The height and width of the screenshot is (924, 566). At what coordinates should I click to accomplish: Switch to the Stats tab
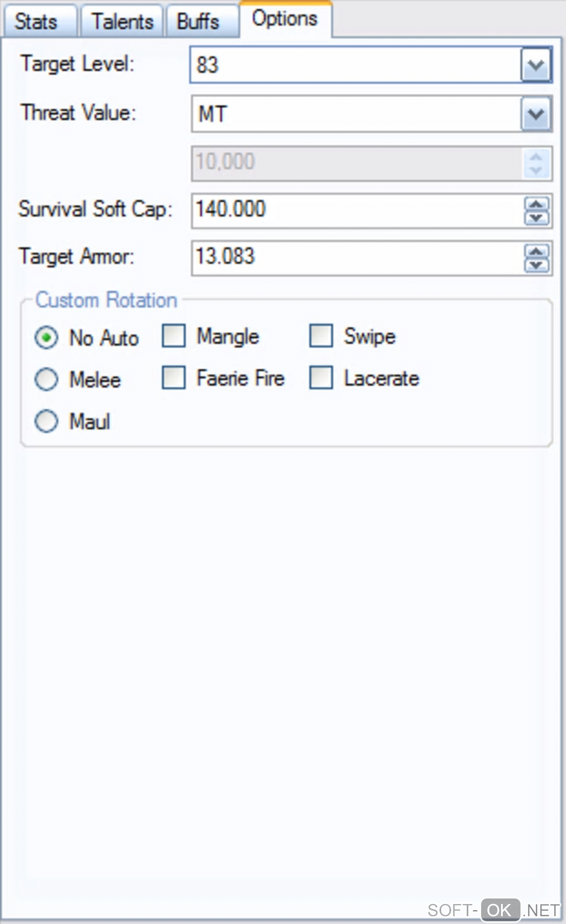point(37,22)
